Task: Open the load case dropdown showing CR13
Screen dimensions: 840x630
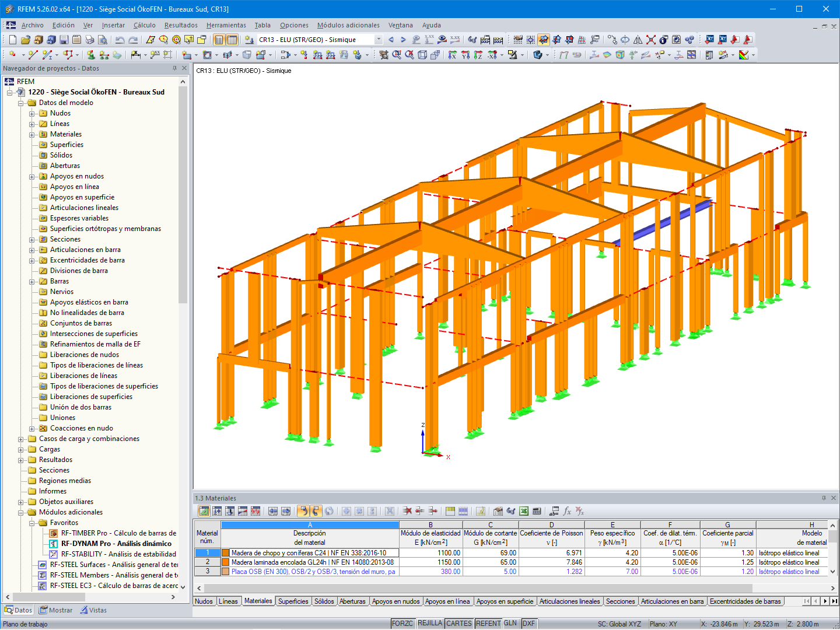Action: (x=379, y=40)
